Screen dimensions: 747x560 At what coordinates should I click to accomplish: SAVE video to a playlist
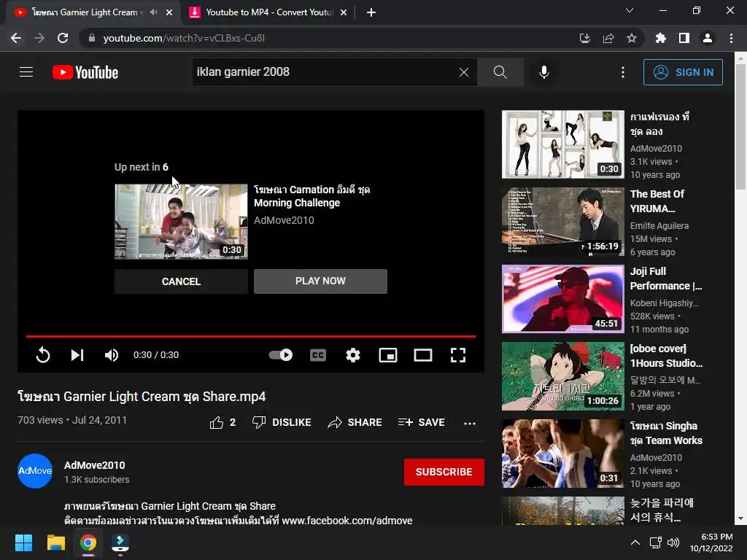coord(421,422)
